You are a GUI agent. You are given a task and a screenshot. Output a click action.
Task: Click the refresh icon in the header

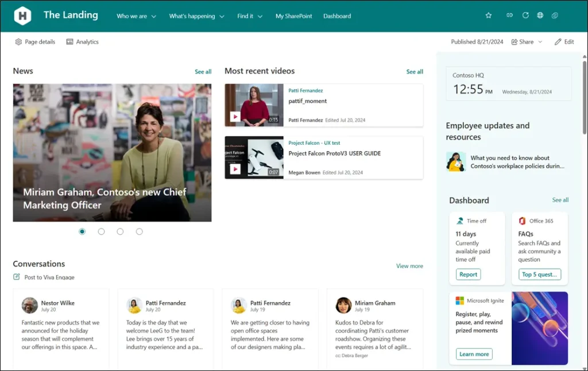[525, 16]
